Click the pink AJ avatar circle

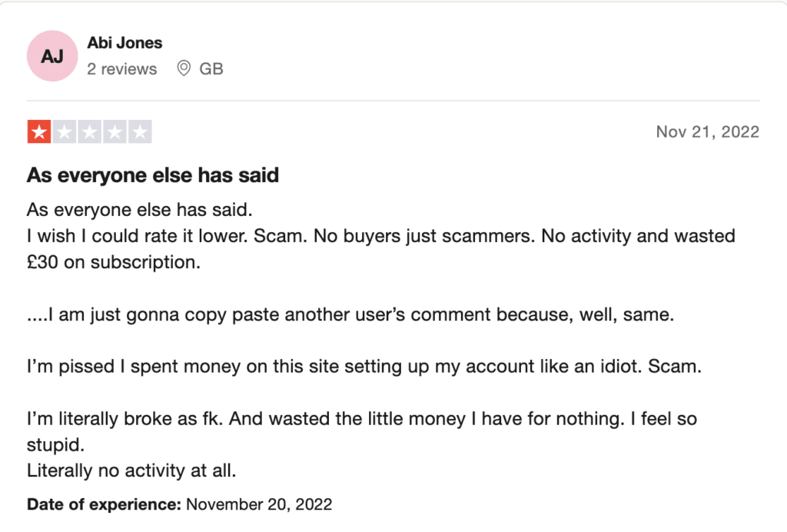pos(52,55)
